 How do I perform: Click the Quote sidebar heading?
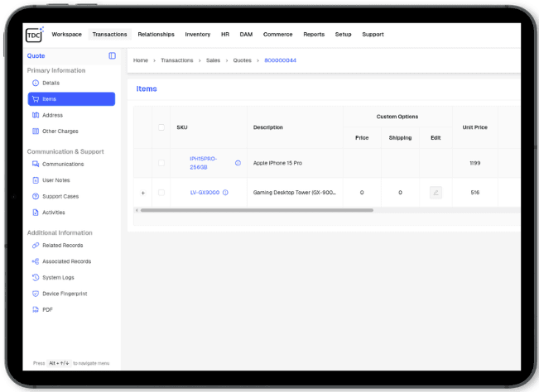36,55
